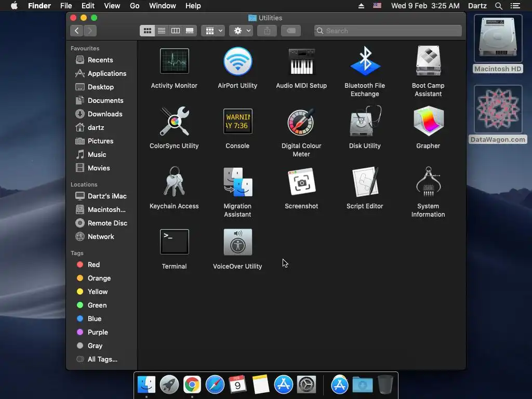The height and width of the screenshot is (399, 532).
Task: Focus the Finder search field
Action: pos(388,31)
